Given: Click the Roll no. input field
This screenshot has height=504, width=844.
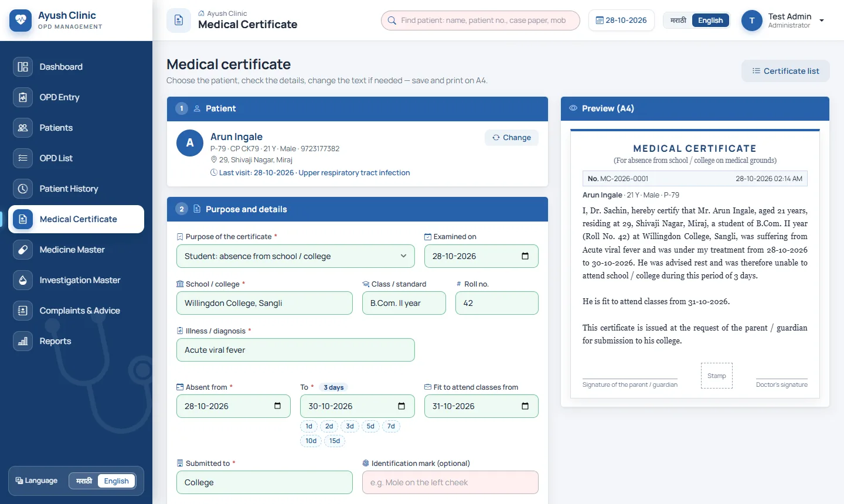Looking at the screenshot, I should 497,303.
